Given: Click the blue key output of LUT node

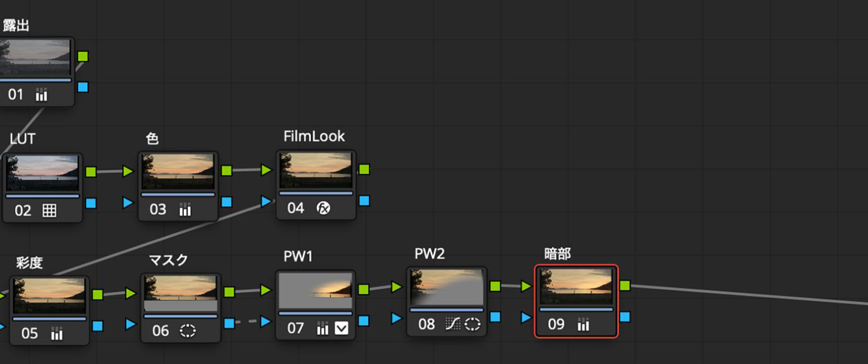Looking at the screenshot, I should 91,203.
